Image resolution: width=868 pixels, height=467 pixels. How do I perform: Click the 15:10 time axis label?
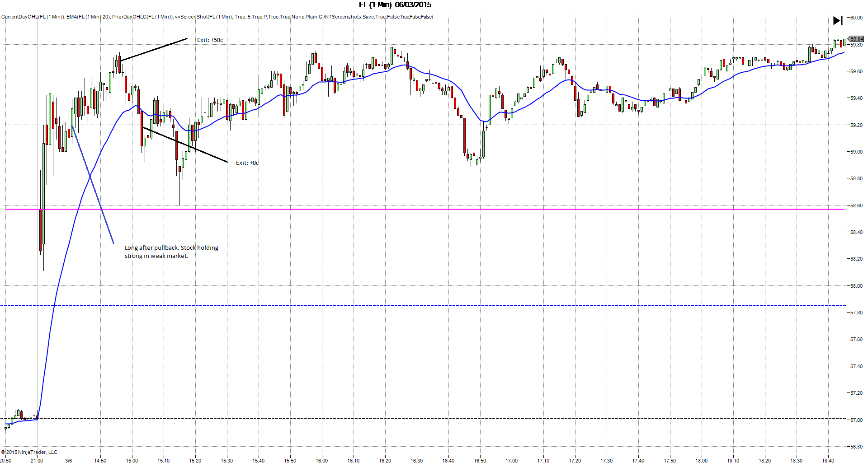tap(164, 461)
